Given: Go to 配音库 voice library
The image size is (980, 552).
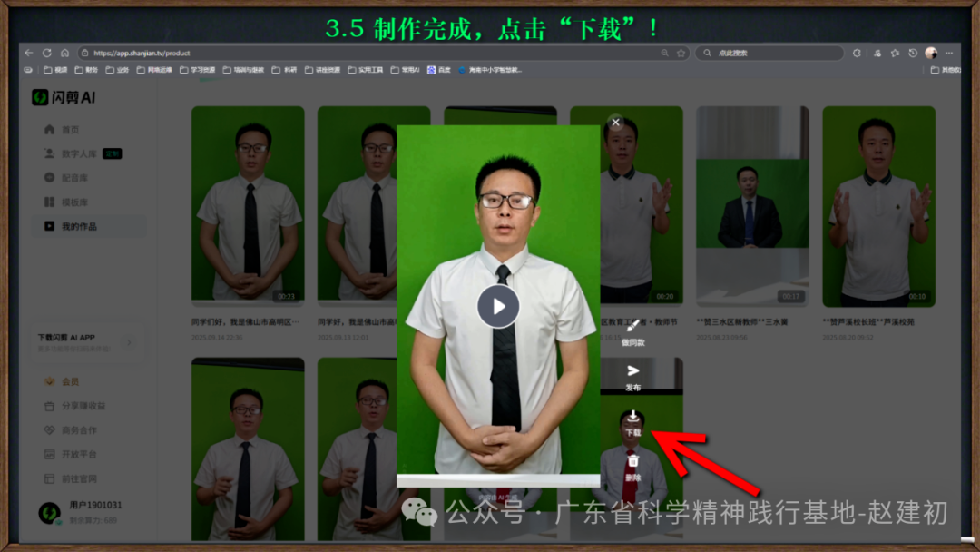Looking at the screenshot, I should [x=74, y=178].
